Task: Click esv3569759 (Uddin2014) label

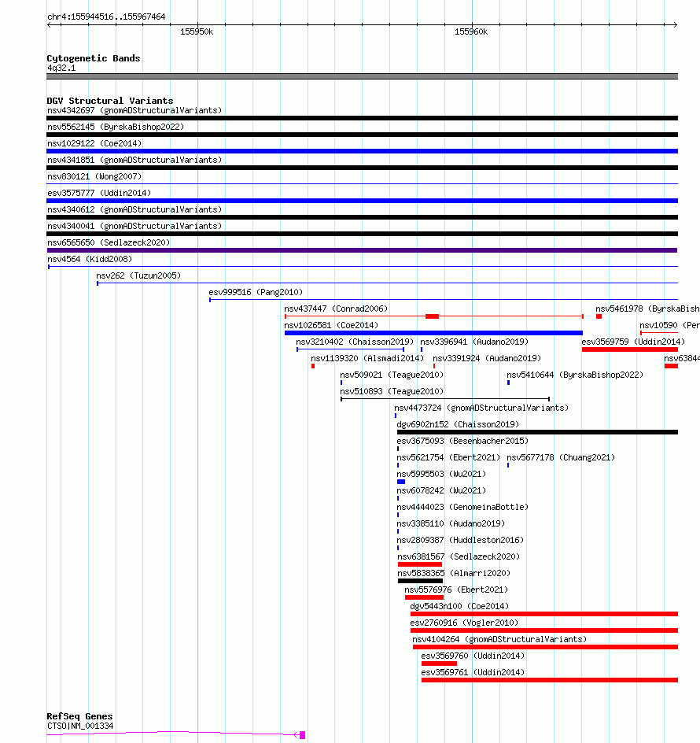Action: tap(633, 342)
